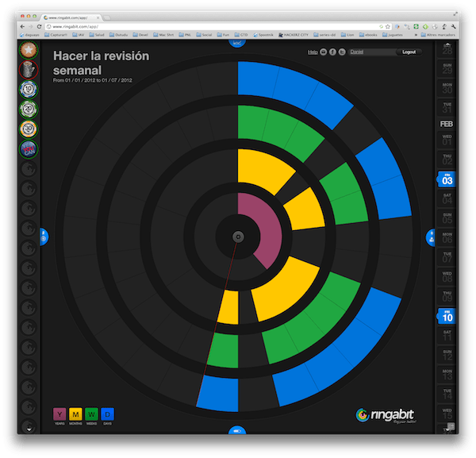Select Friday 03 in date strip
This screenshot has width=476, height=458.
pos(447,179)
